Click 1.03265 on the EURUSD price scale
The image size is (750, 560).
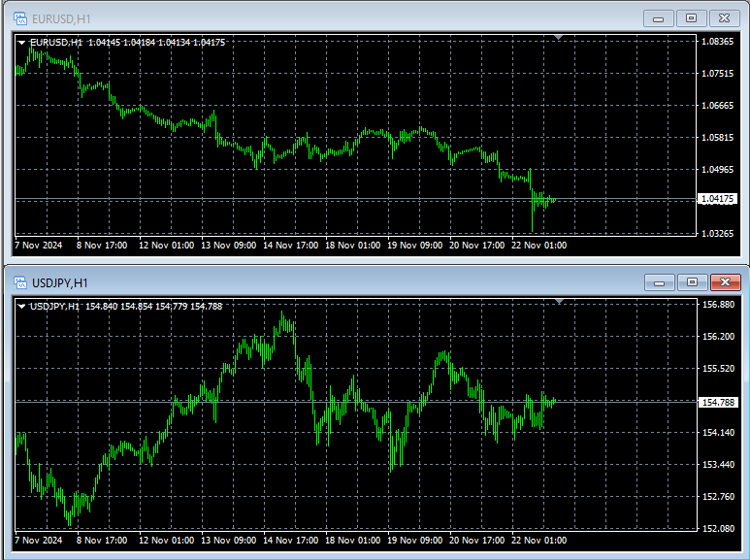tap(717, 234)
